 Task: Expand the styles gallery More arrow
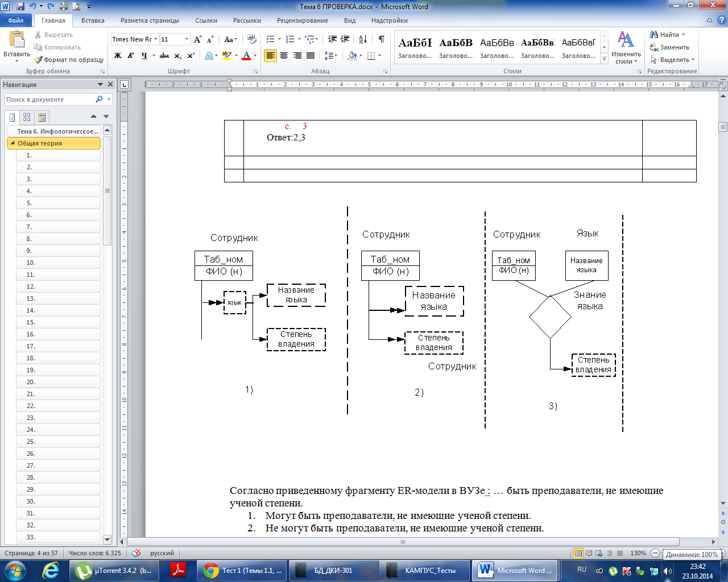(604, 59)
